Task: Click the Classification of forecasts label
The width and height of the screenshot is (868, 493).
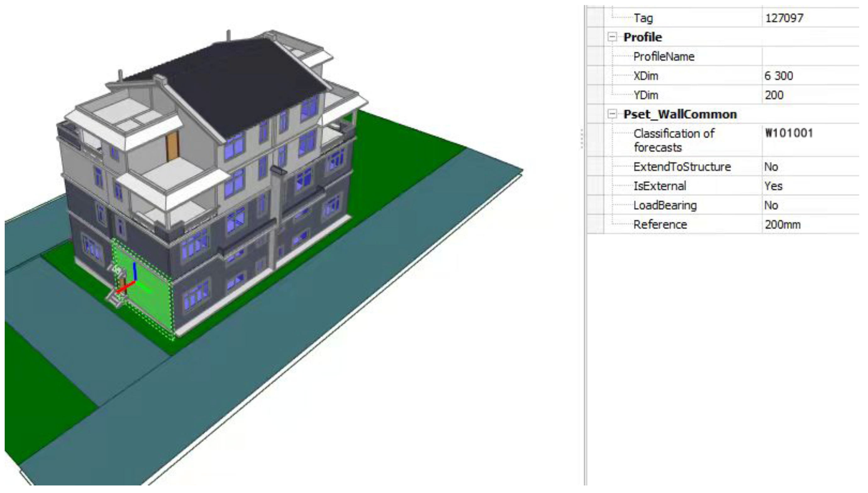Action: click(x=673, y=140)
